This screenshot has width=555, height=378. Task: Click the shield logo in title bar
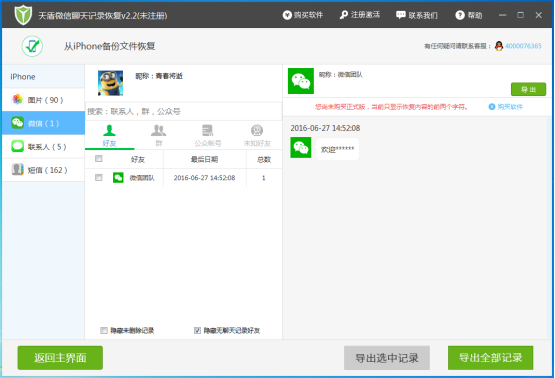[x=23, y=15]
